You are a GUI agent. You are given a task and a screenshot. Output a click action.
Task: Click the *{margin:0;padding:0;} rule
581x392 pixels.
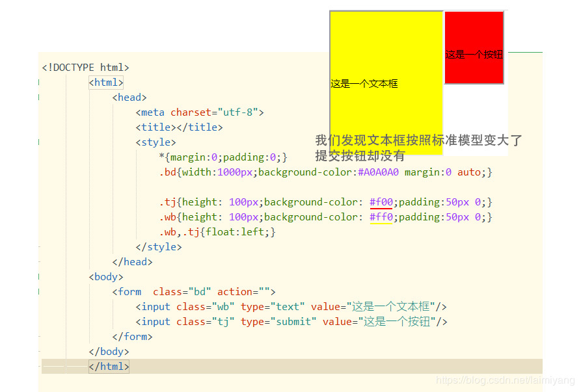(x=223, y=157)
